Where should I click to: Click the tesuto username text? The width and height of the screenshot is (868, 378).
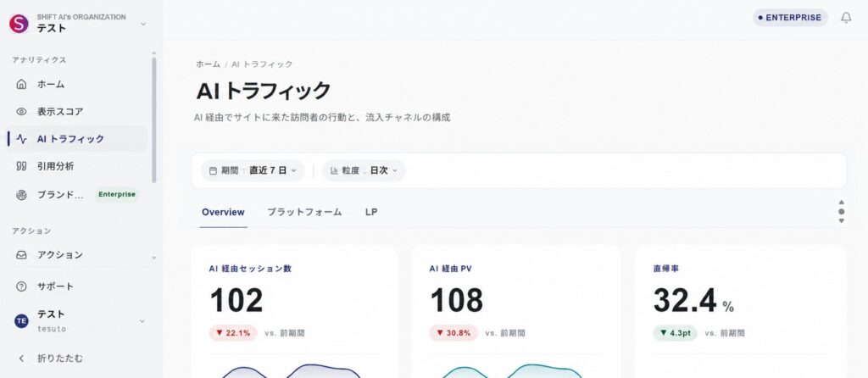(52, 329)
